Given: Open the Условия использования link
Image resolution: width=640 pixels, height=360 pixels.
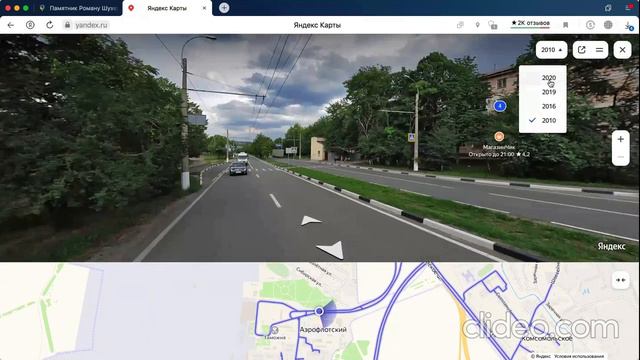Looking at the screenshot, I should [x=579, y=356].
